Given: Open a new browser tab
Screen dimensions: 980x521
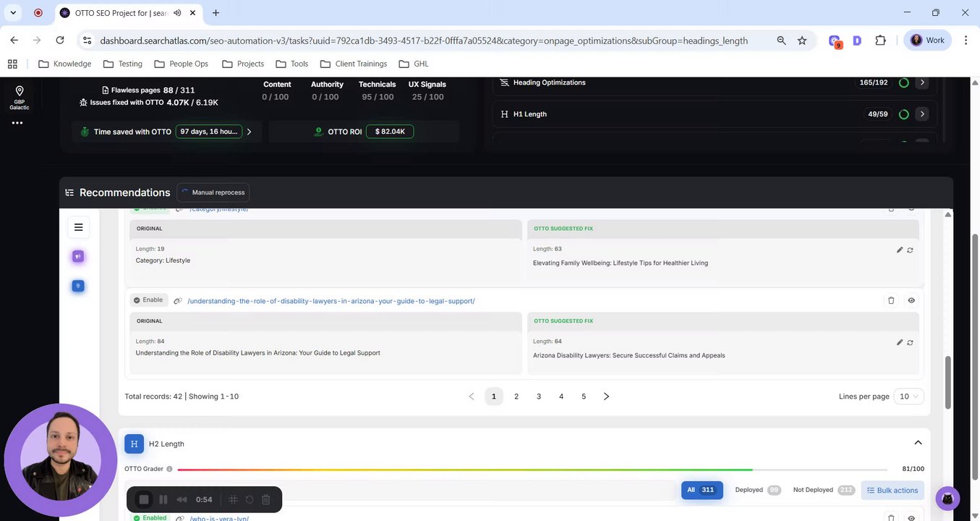Looking at the screenshot, I should 216,12.
